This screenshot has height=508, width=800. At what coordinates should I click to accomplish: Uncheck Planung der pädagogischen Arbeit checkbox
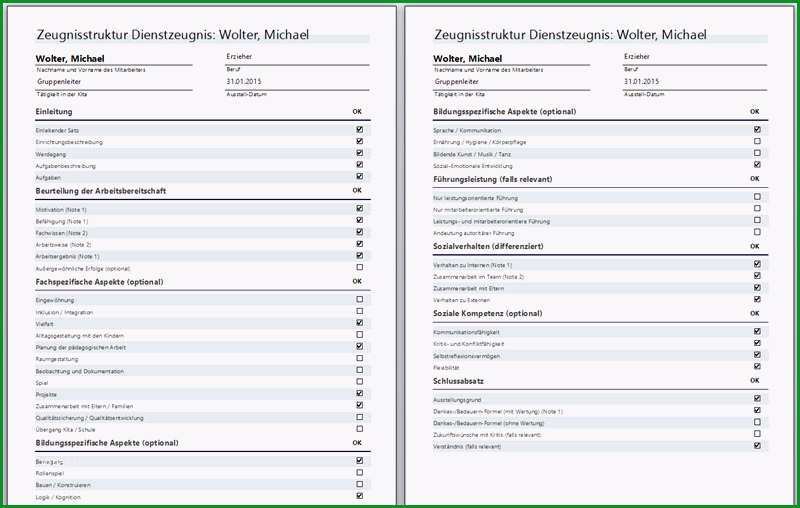pos(360,346)
